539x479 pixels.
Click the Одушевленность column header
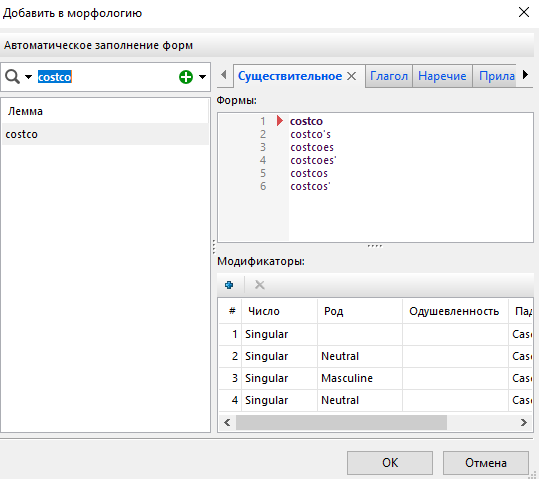coord(455,311)
